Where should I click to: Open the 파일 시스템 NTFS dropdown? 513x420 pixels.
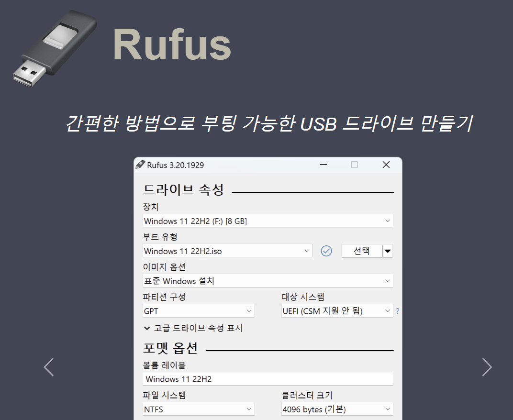click(x=199, y=409)
